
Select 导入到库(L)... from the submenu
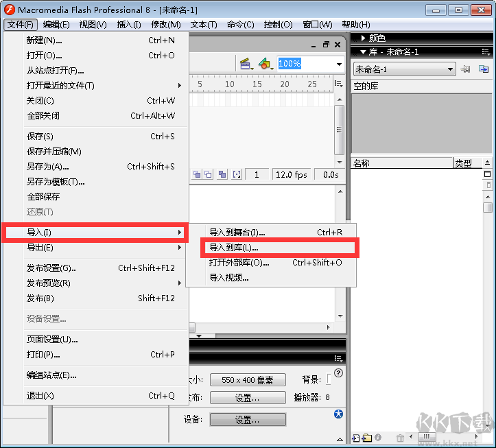coord(234,248)
